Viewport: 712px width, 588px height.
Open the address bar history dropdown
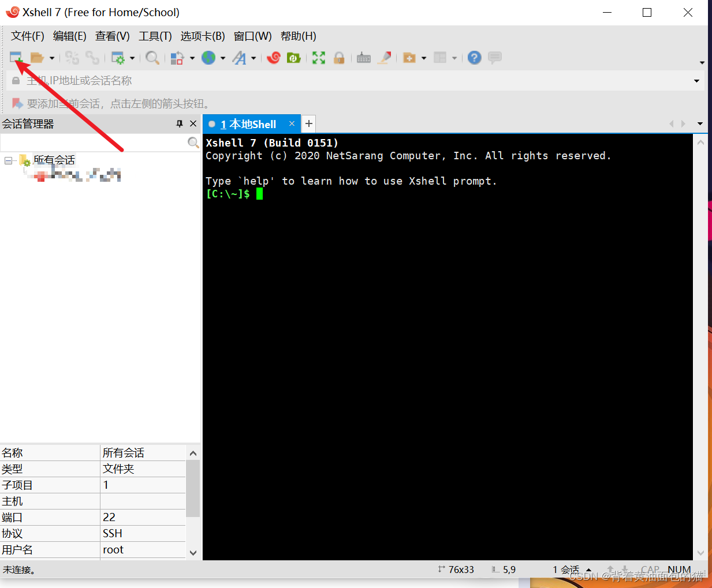[696, 81]
